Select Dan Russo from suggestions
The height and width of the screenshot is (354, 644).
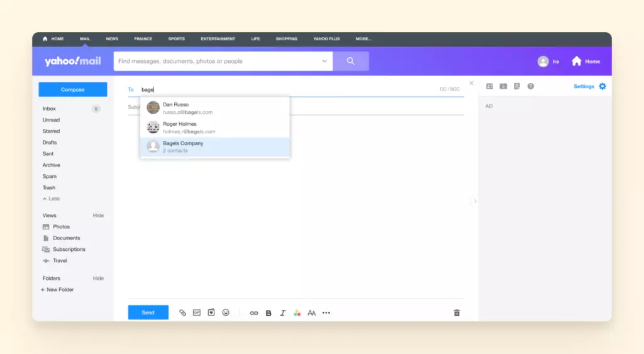coord(215,108)
